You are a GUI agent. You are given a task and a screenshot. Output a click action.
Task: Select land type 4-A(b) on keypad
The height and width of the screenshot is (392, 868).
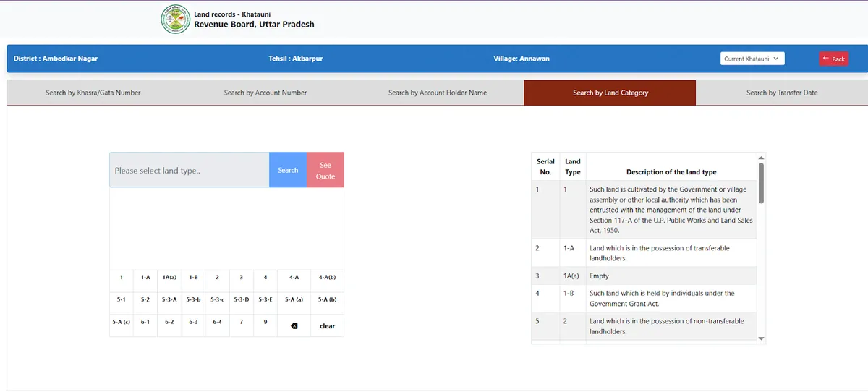327,277
